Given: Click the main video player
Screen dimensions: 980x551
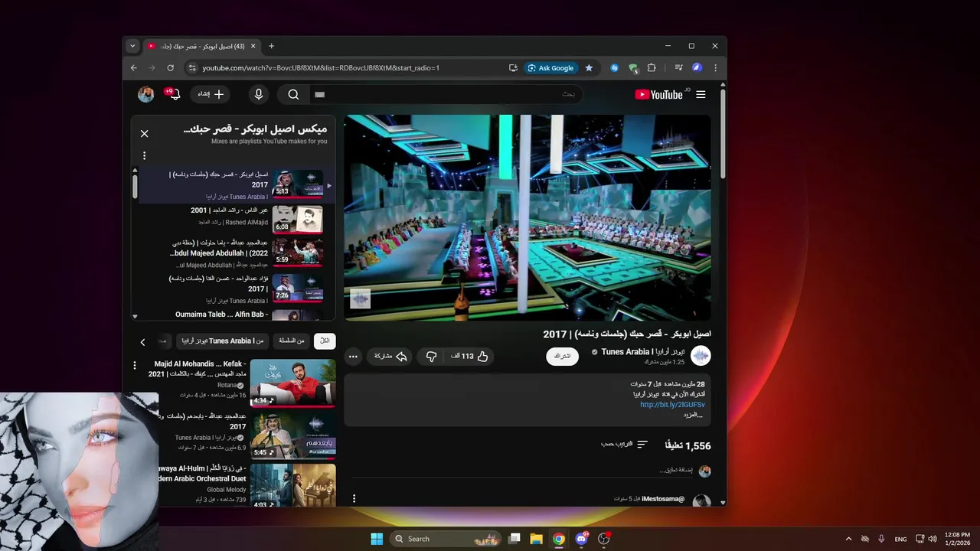Looking at the screenshot, I should tap(528, 217).
